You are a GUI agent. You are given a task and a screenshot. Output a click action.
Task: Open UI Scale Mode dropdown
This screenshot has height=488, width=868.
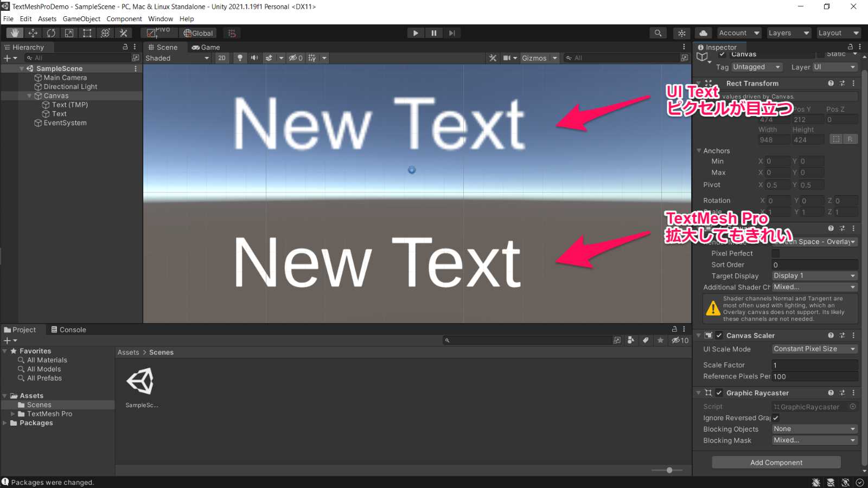tap(815, 349)
